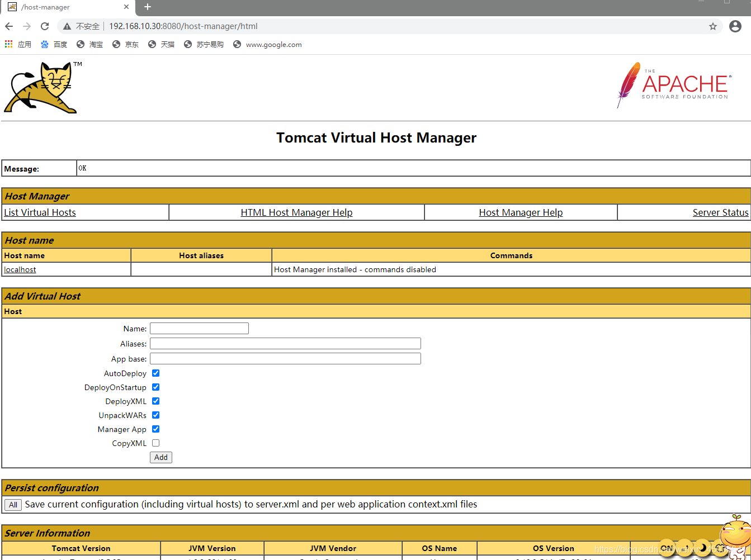
Task: Uncheck the AutoDeploy checkbox
Action: (156, 373)
